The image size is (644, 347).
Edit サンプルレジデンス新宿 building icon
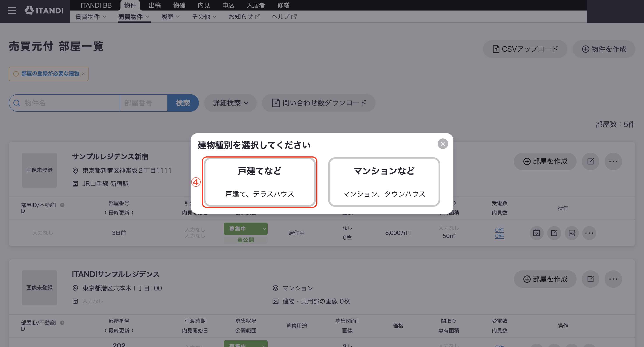point(590,161)
